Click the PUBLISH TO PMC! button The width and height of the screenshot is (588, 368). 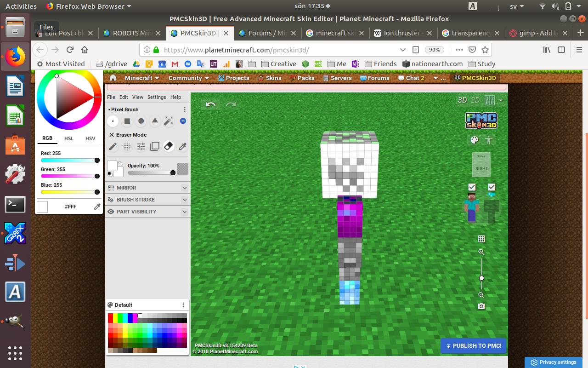[x=473, y=346]
